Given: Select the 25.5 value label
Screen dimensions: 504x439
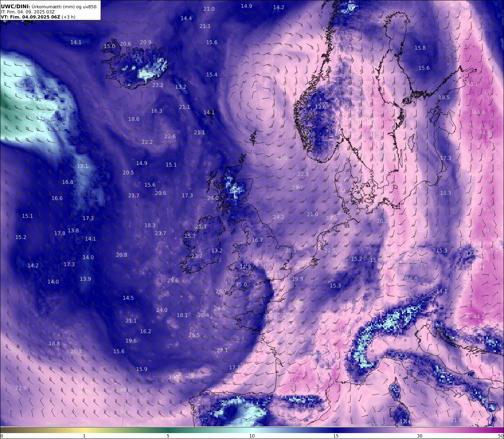Looking at the screenshot, I should [x=194, y=335].
